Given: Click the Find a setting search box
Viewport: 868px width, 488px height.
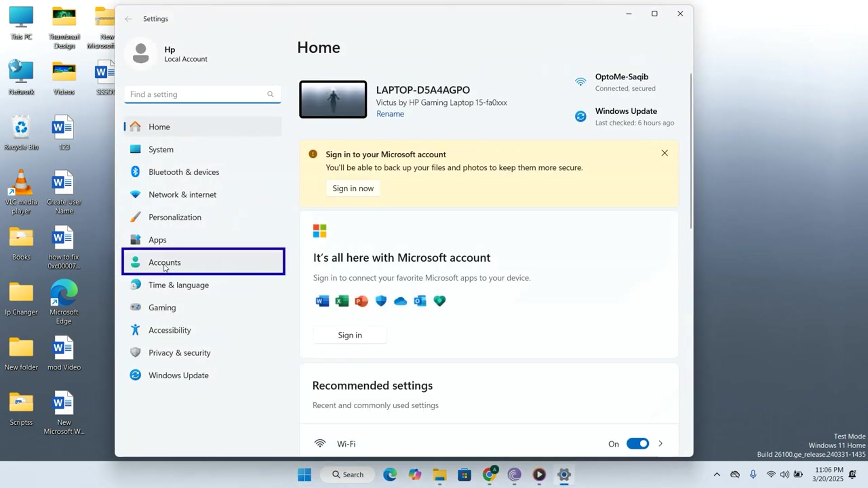Looking at the screenshot, I should click(x=203, y=94).
